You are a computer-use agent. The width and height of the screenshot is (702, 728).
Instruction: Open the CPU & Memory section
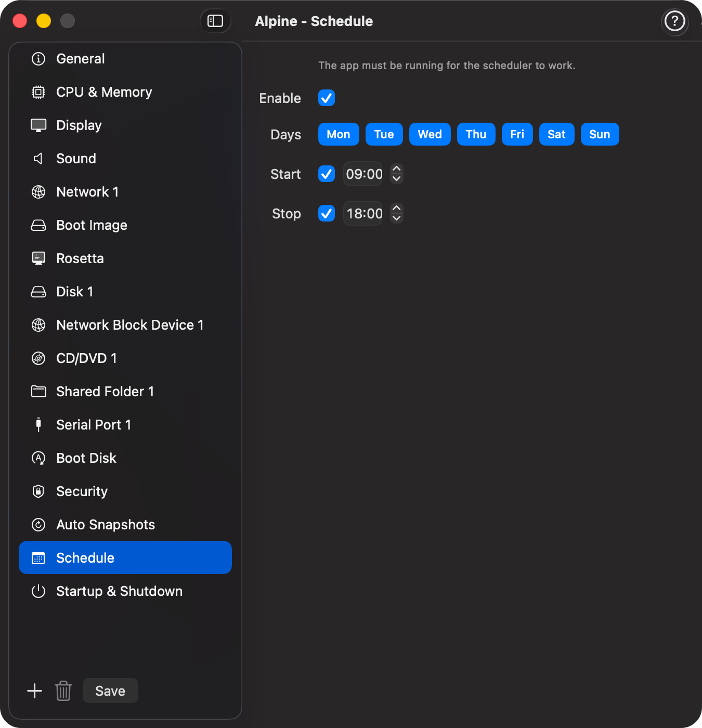point(125,92)
